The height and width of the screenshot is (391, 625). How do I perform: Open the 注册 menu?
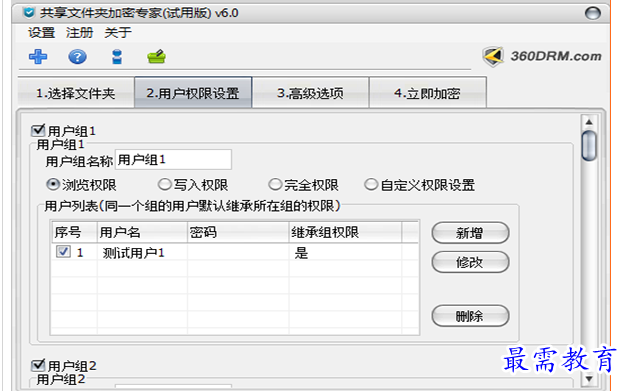coord(79,33)
